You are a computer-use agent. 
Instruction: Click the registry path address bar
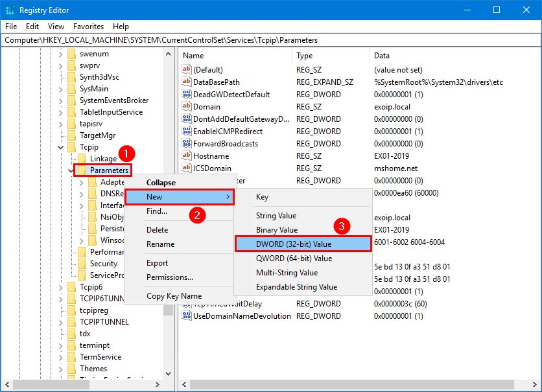coord(270,40)
